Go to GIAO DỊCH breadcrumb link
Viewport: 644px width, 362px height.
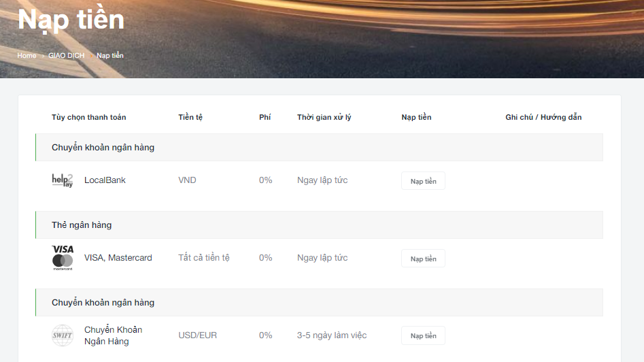click(67, 56)
